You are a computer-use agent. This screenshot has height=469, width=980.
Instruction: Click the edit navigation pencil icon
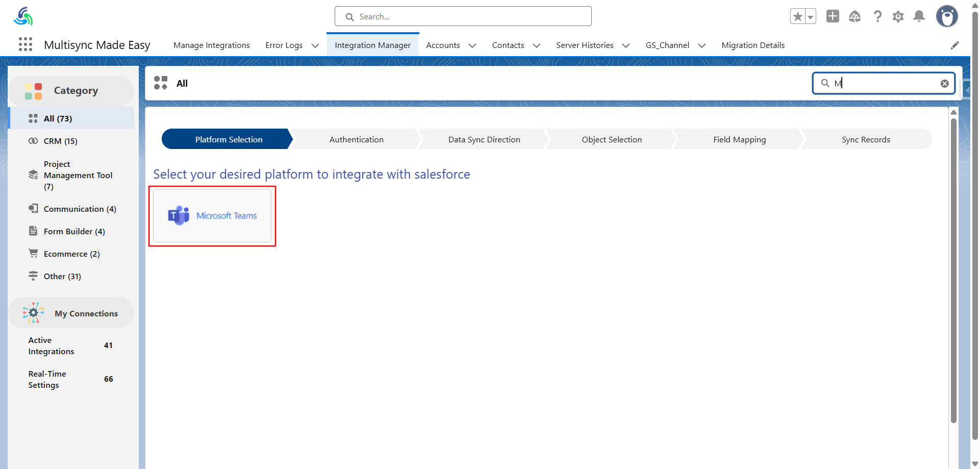click(954, 45)
